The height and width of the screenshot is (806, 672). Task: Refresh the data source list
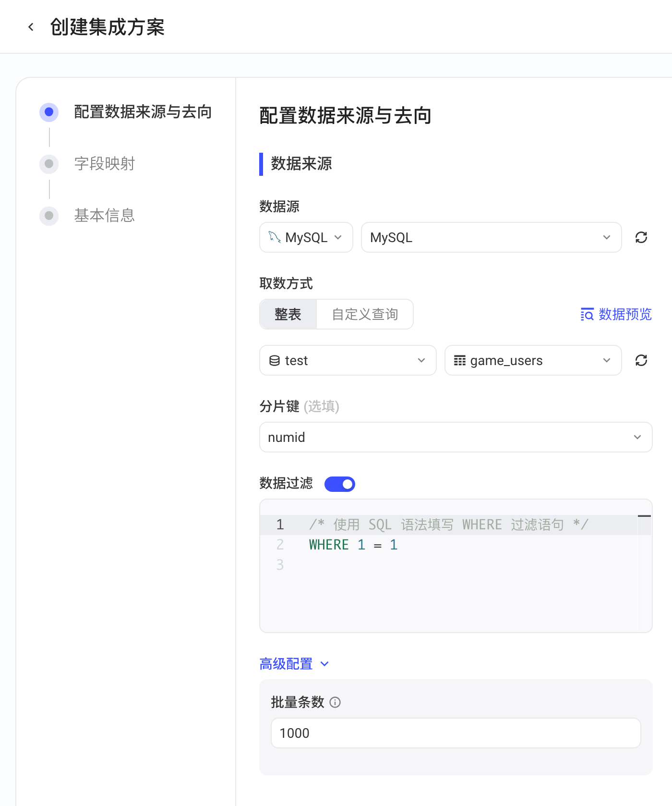pos(641,237)
